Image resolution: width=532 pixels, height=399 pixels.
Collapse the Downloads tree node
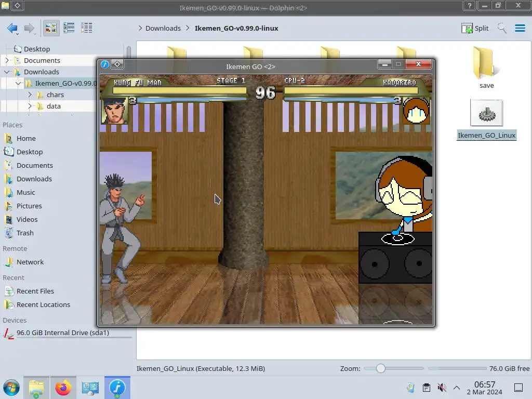point(7,72)
